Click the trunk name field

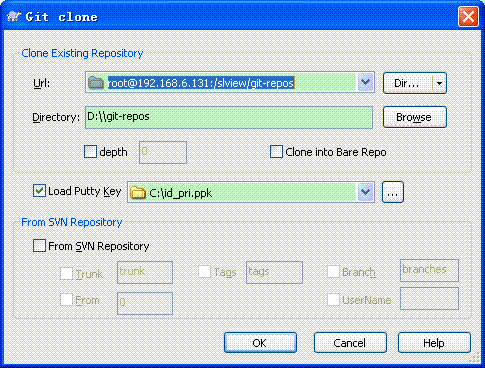145,272
